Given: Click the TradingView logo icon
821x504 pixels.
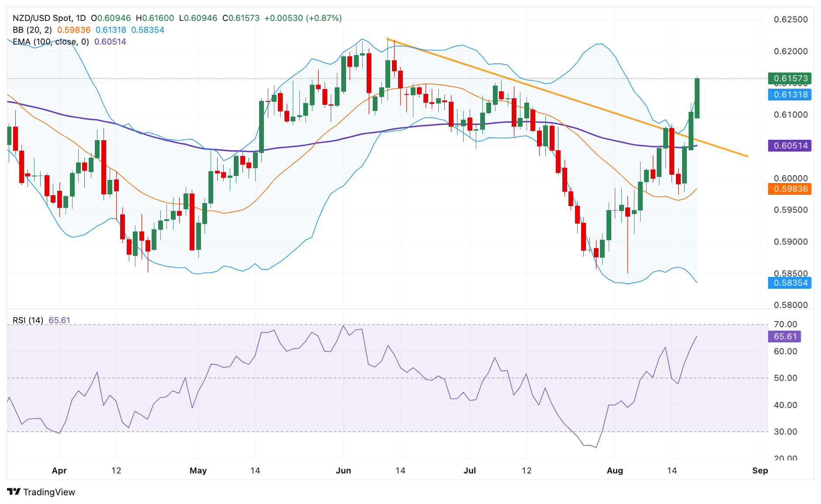Looking at the screenshot, I should pos(14,492).
